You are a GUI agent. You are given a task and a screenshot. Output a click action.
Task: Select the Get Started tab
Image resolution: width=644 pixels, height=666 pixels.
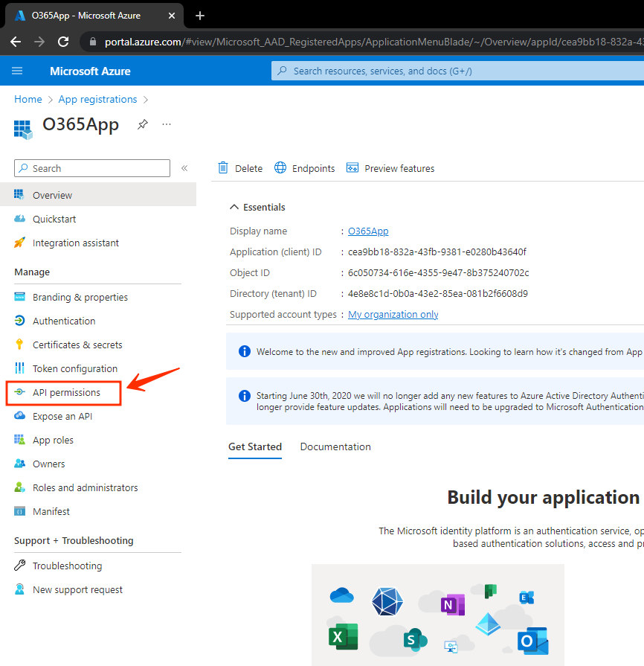[255, 446]
